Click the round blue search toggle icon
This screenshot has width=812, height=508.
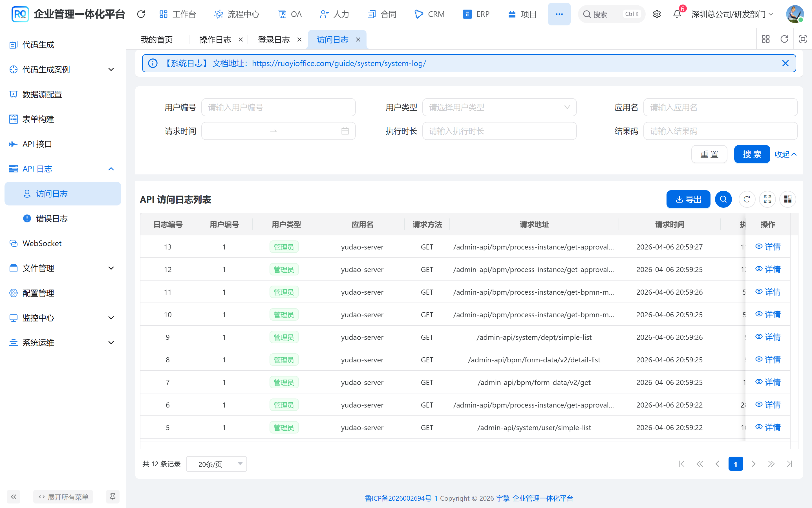point(723,199)
